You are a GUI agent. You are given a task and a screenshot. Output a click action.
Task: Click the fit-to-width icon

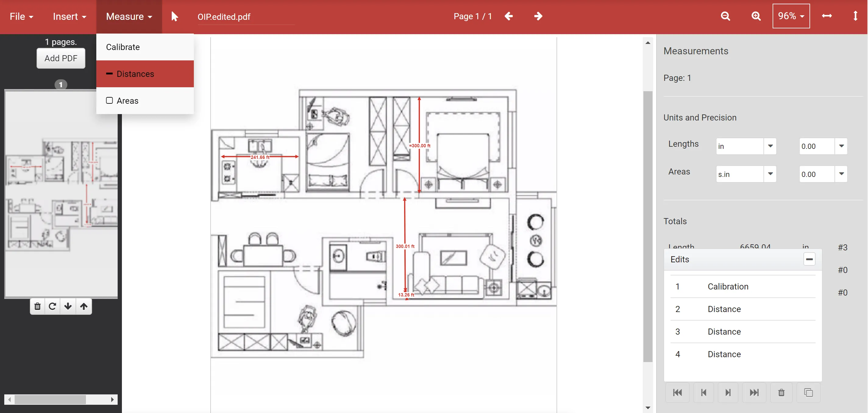827,15
